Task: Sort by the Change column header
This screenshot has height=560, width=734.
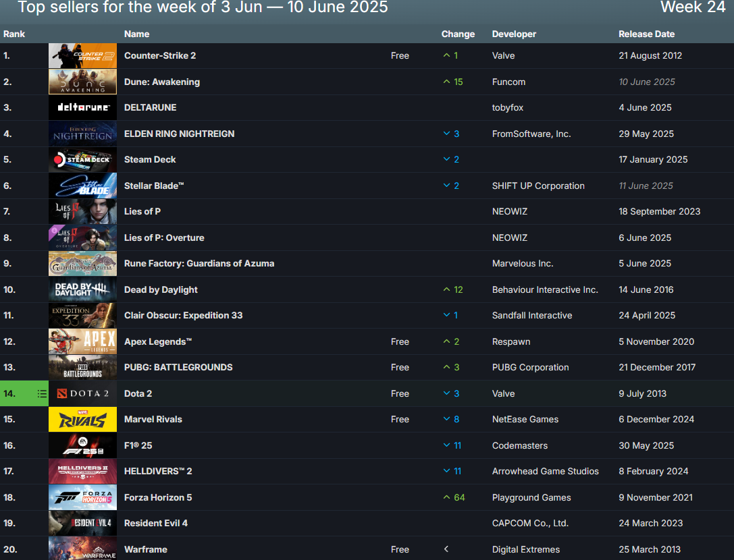Action: pyautogui.click(x=458, y=34)
